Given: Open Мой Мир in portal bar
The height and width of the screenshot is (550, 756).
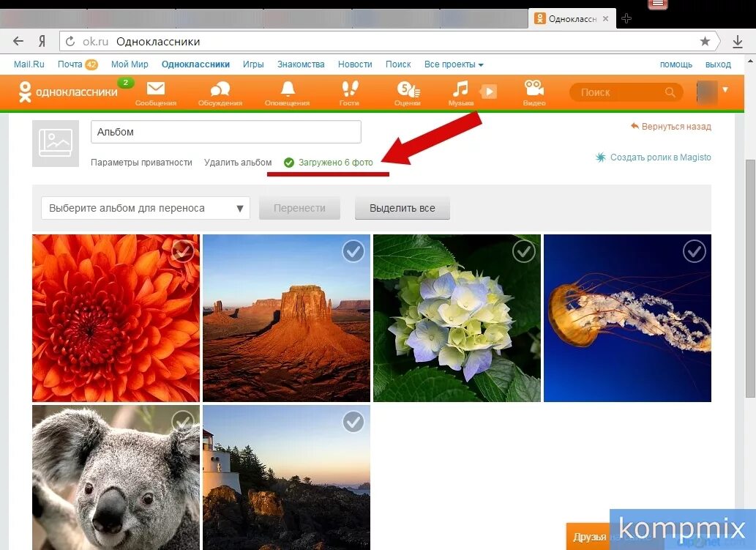Looking at the screenshot, I should [x=130, y=64].
